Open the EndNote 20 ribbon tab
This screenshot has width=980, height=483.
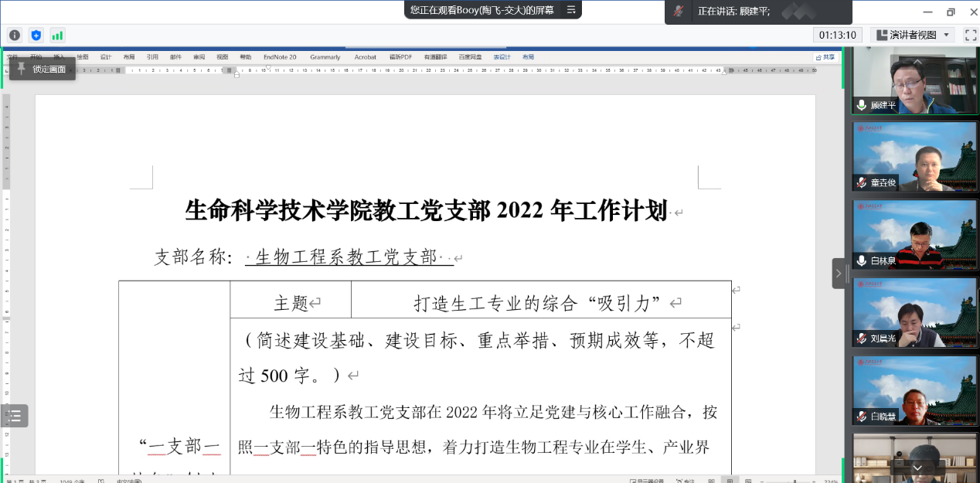click(280, 57)
